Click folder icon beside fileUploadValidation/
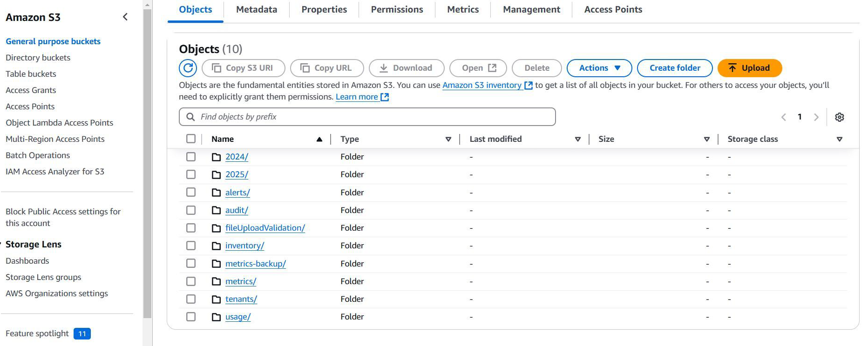The image size is (868, 346). click(x=216, y=228)
